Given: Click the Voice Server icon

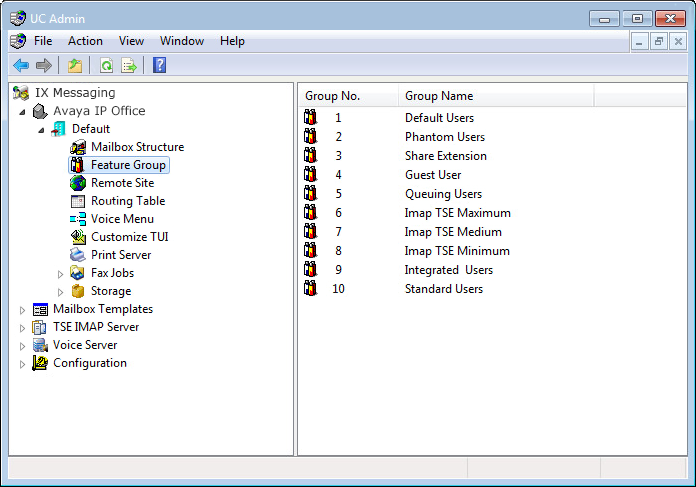Looking at the screenshot, I should coord(40,345).
